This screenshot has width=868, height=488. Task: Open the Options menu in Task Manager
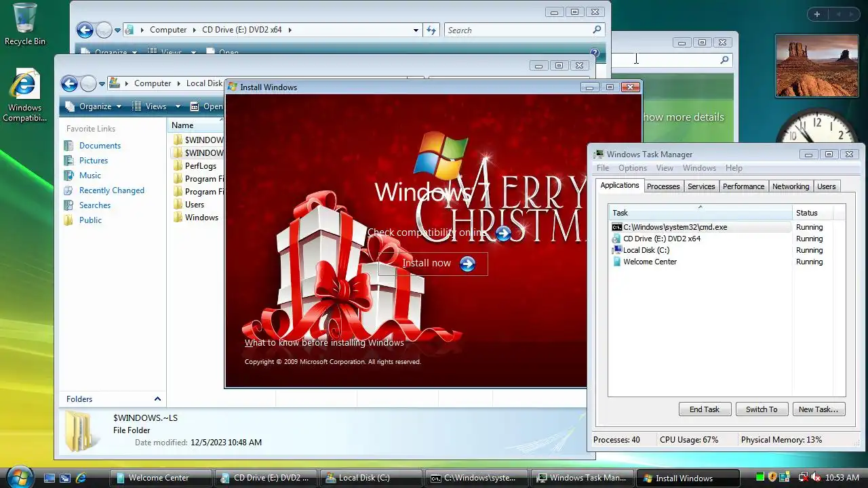(x=633, y=168)
